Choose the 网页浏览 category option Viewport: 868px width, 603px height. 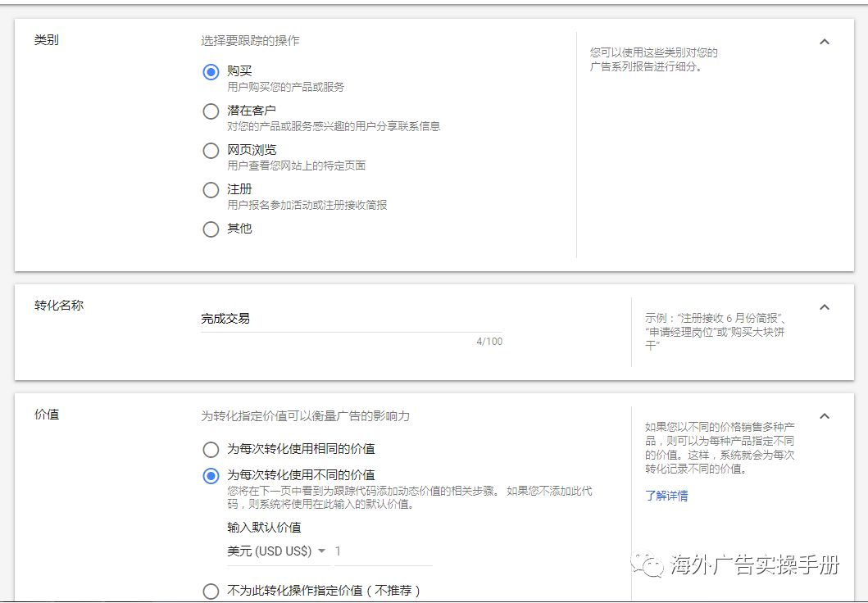pos(211,151)
